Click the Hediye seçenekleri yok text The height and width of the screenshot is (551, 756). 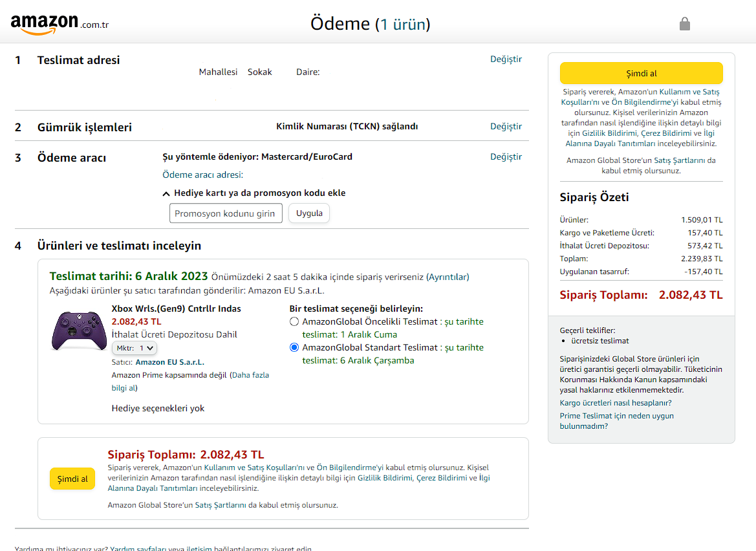pos(158,408)
